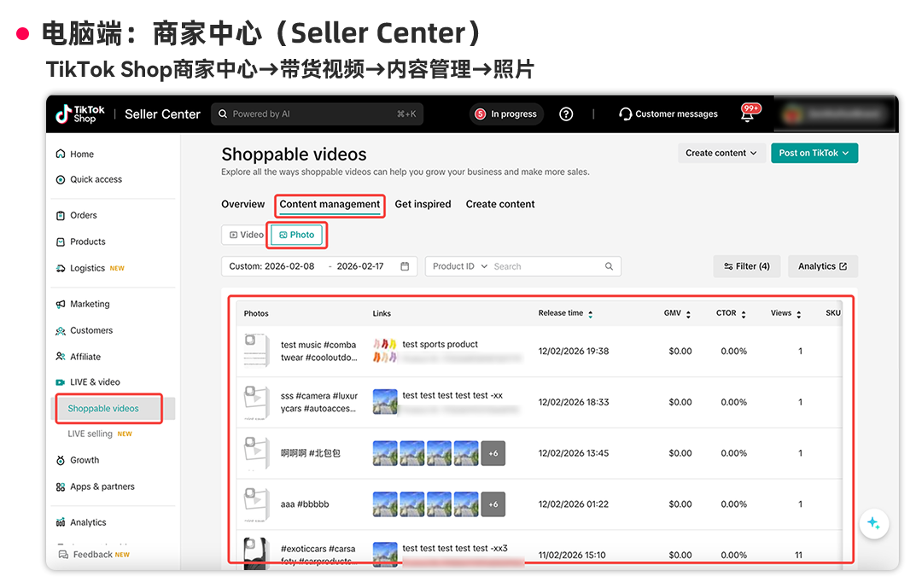Sort table by GMV column arrows
Screen dimensions: 922x588
point(688,314)
